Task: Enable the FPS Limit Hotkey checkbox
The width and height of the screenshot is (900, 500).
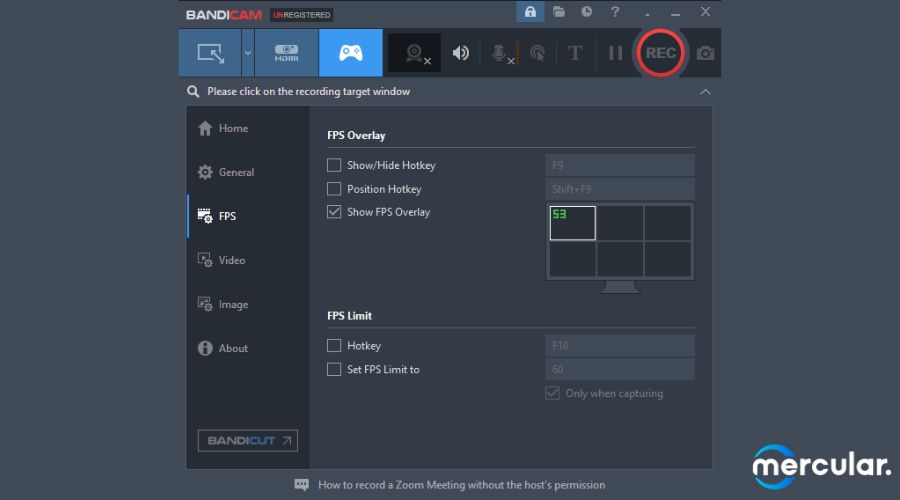Action: coord(334,346)
